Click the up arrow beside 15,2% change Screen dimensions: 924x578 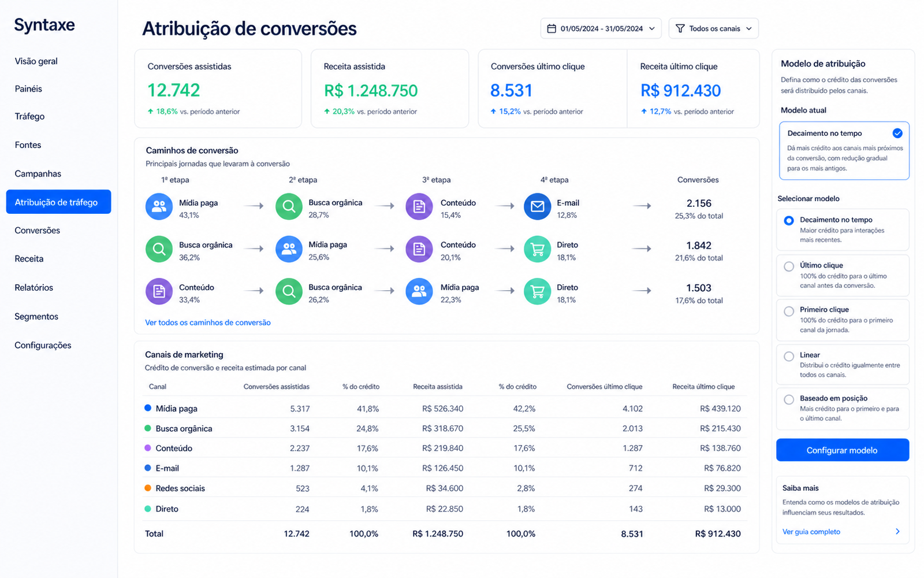[493, 111]
